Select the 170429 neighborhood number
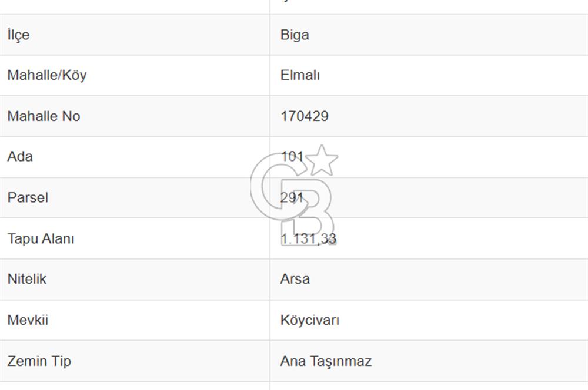This screenshot has width=588, height=390. point(305,116)
